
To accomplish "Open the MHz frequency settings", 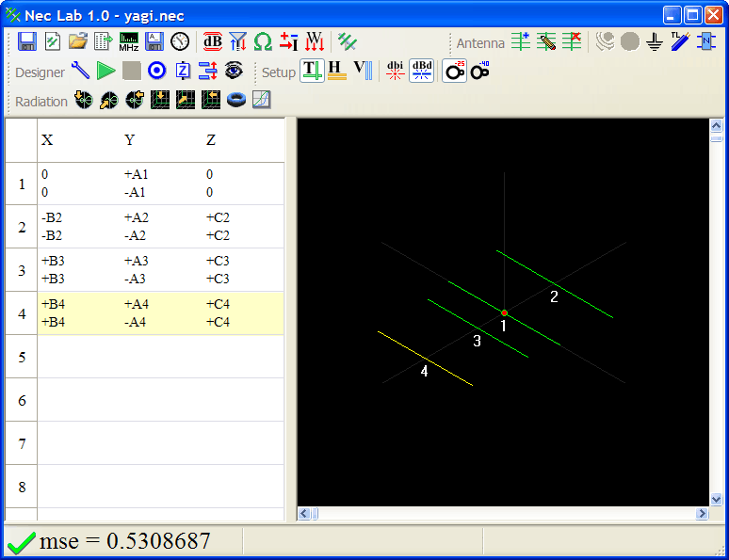I will coord(129,41).
